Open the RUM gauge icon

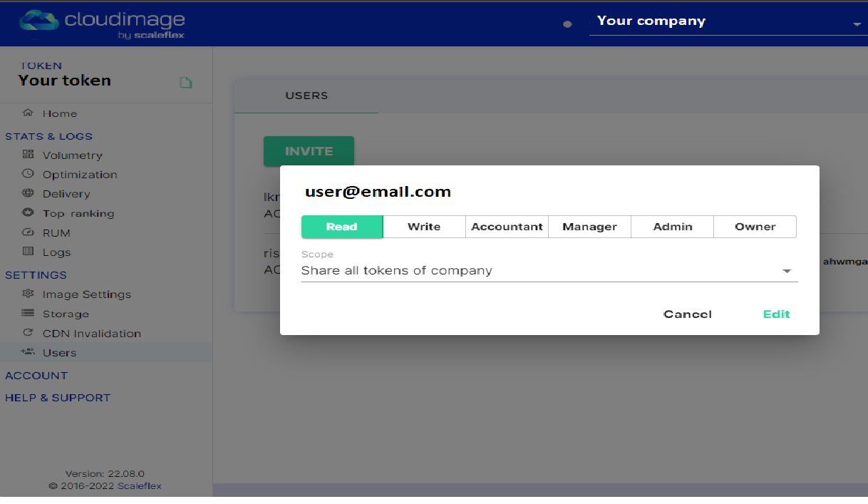(28, 232)
